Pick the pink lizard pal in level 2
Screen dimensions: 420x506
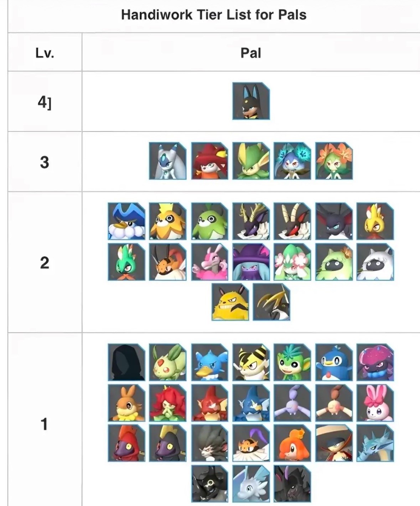pyautogui.click(x=209, y=262)
